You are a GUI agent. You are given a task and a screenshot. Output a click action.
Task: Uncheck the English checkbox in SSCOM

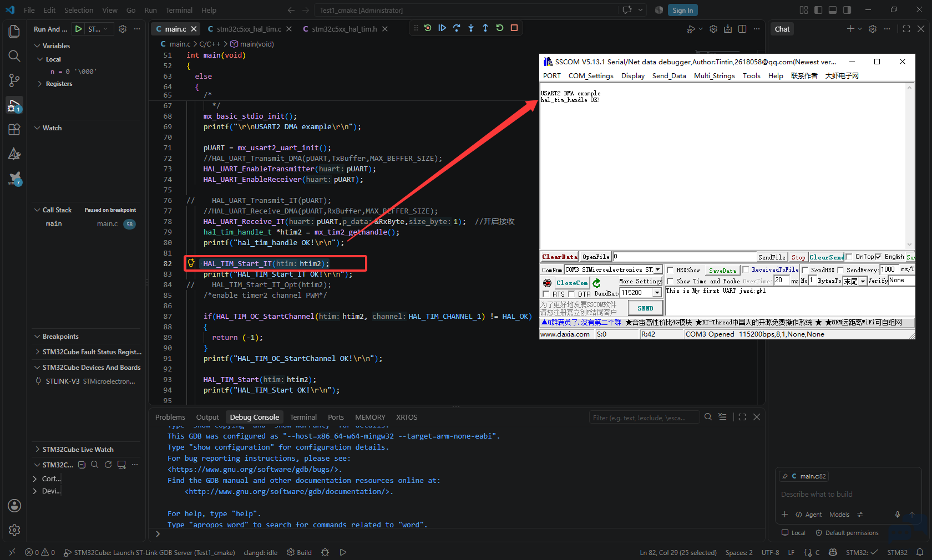(x=878, y=257)
